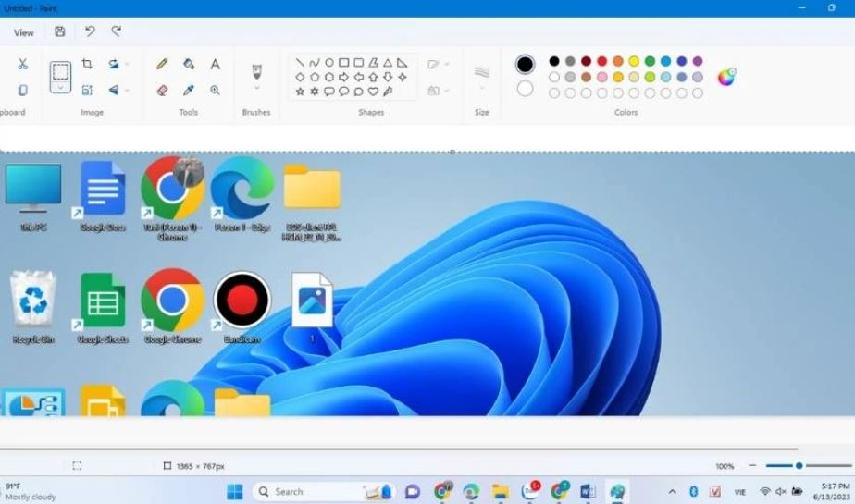855x504 pixels.
Task: Click the Crop tool
Action: coord(87,64)
